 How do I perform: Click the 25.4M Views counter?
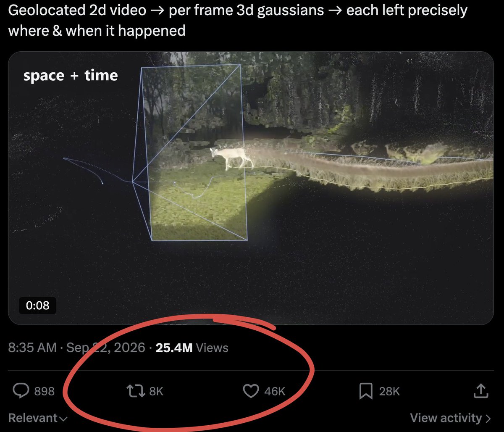(x=192, y=348)
